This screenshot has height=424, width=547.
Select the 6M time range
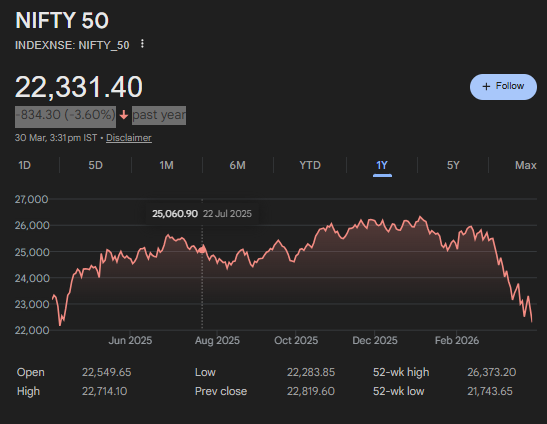point(238,165)
